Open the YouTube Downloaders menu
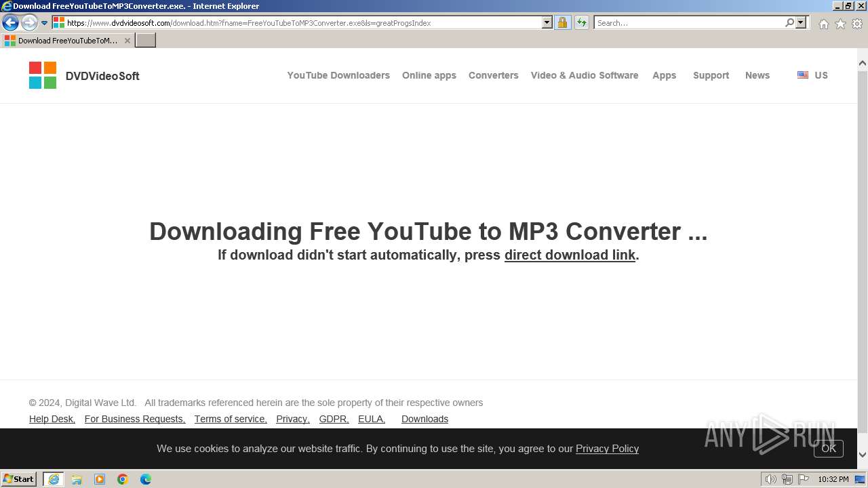The image size is (868, 488). (338, 75)
